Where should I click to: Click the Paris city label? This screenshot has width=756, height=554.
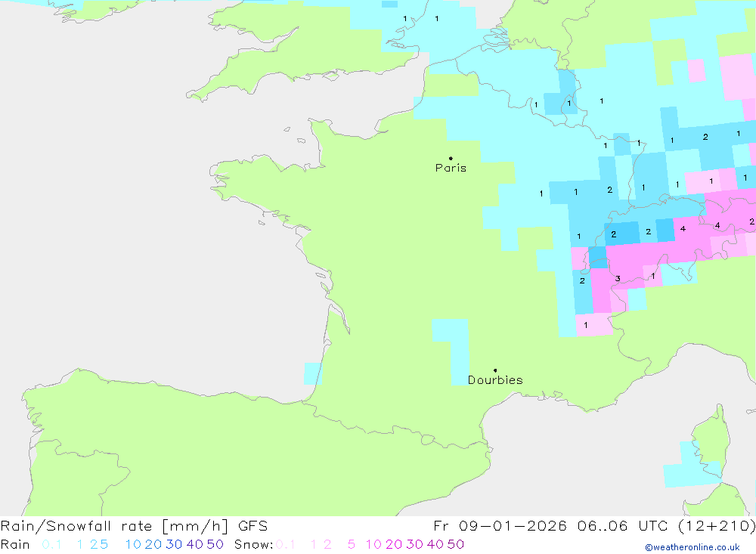click(x=451, y=168)
